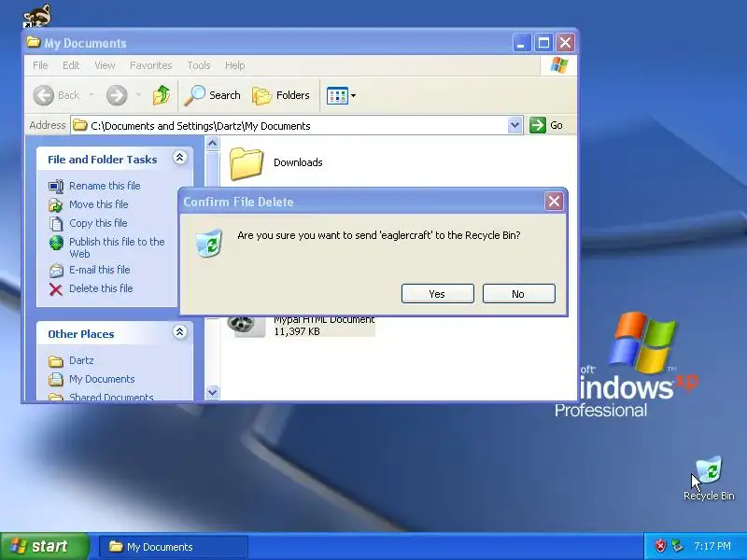Screen dimensions: 747x560
Task: Click Rename this file
Action: pos(105,186)
